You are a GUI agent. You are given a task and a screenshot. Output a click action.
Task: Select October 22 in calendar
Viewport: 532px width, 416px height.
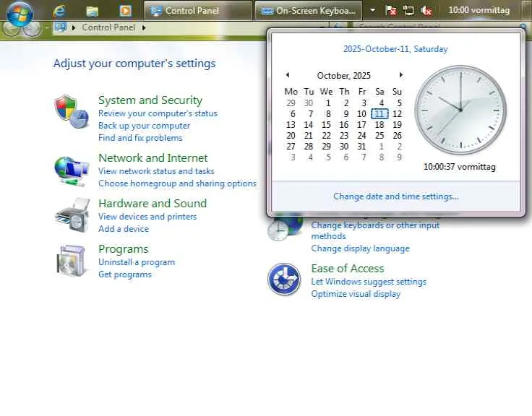pyautogui.click(x=327, y=136)
